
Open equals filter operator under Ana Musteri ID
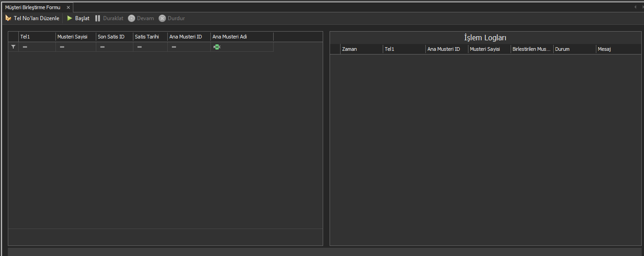pyautogui.click(x=174, y=47)
